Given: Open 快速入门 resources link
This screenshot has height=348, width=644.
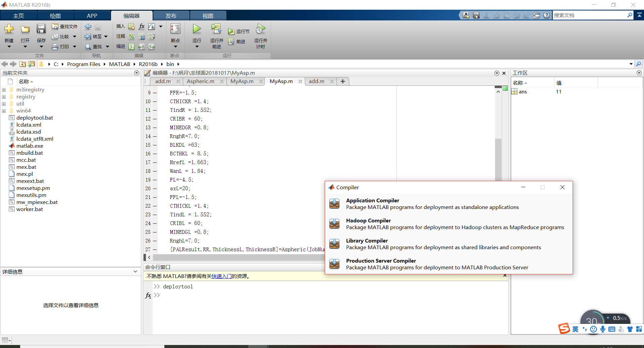Looking at the screenshot, I should point(221,276).
